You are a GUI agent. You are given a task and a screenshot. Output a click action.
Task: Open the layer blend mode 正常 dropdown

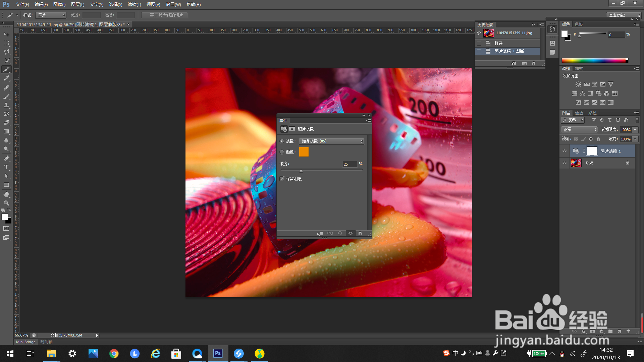(x=579, y=130)
